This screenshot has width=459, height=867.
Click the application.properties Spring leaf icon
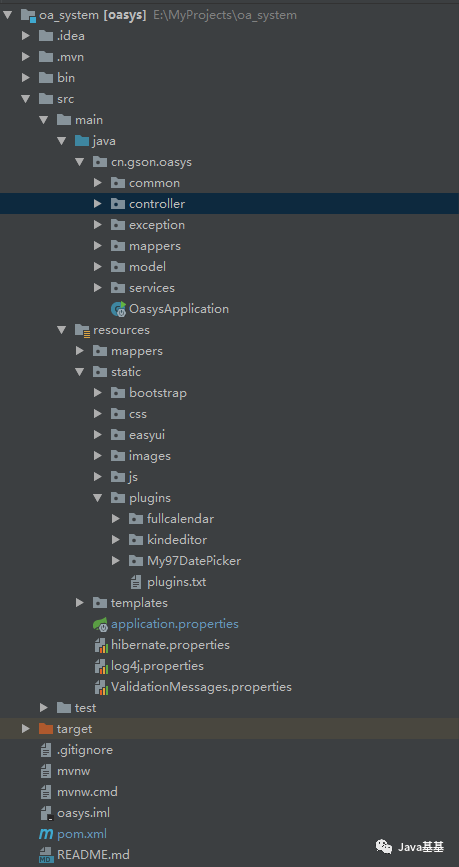100,624
